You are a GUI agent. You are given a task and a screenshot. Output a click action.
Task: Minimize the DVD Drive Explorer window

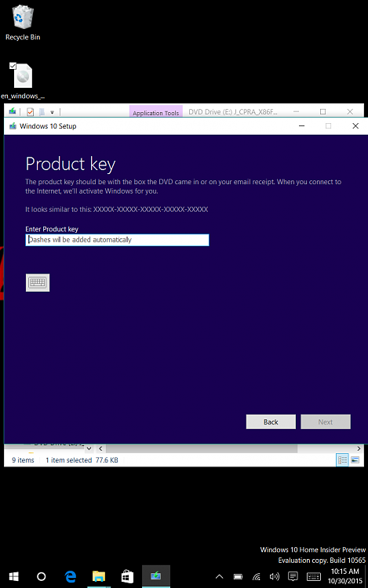(296, 112)
